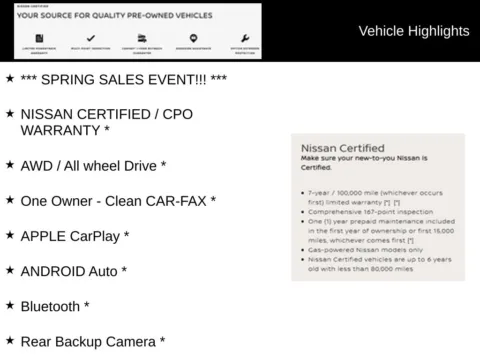This screenshot has height=360, width=480.
Task: Click the star bullet beside AWD line
Action: tap(10, 165)
